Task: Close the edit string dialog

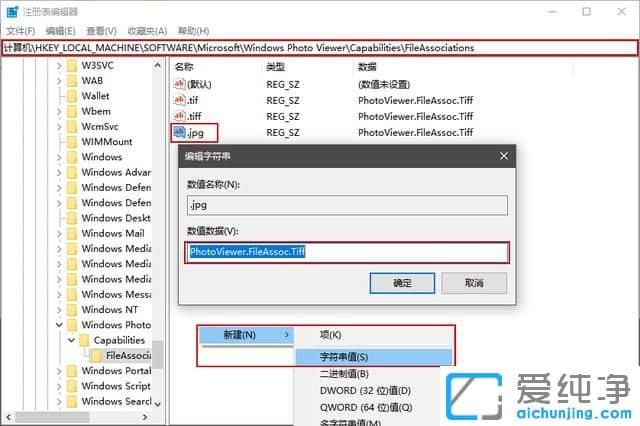Action: click(x=504, y=156)
